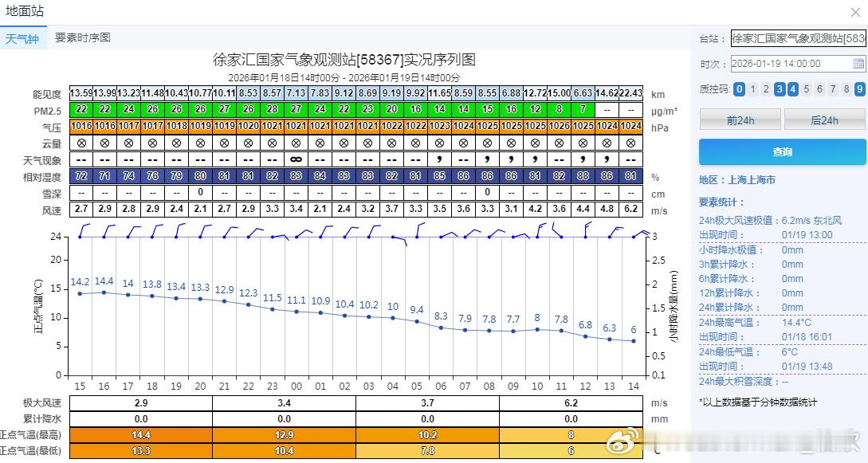Screen dimensions: 868x463
Task: Click the 相对湿度 row label
Action: click(x=42, y=177)
